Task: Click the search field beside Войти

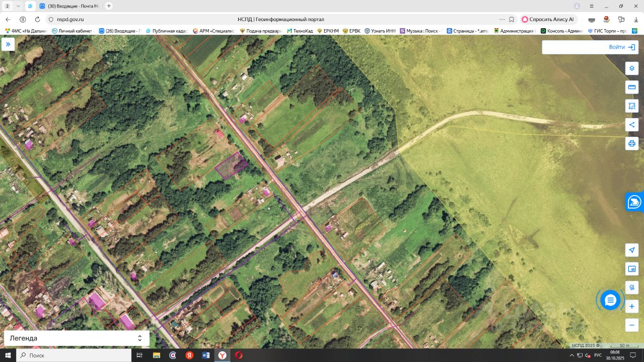Action: [x=574, y=47]
